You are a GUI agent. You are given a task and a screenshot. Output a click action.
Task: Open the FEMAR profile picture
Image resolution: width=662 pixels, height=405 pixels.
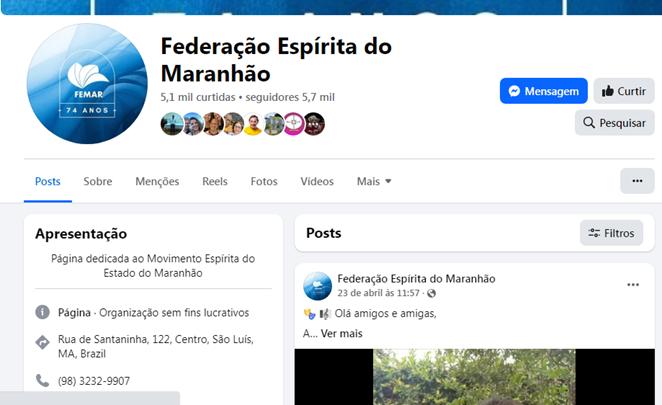(x=87, y=83)
